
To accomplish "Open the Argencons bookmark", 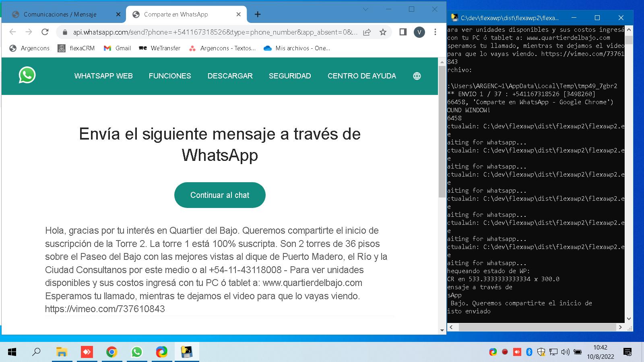I will pos(30,48).
